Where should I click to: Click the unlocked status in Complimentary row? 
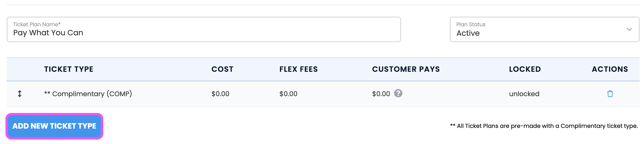click(x=524, y=94)
